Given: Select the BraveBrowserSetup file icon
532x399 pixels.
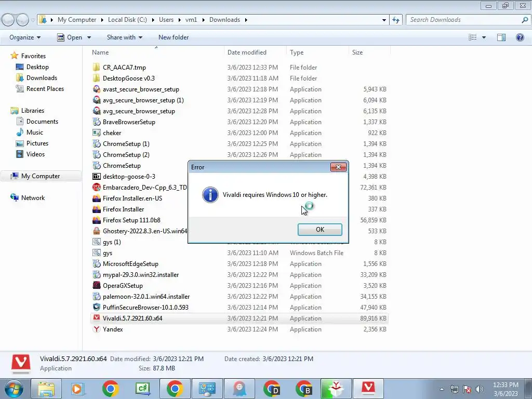Looking at the screenshot, I should click(97, 122).
